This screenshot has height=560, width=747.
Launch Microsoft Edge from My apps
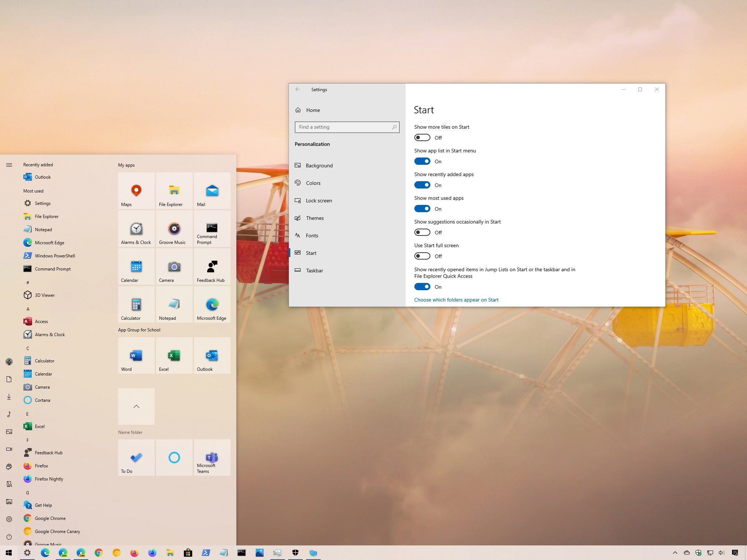point(211,305)
